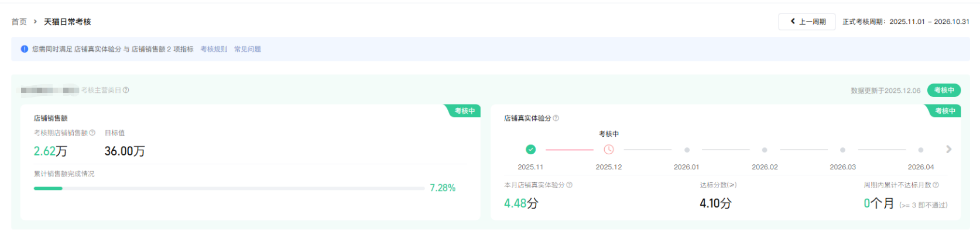This screenshot has height=239, width=980.
Task: Click the red clock icon for 2025.12
Action: [x=609, y=150]
